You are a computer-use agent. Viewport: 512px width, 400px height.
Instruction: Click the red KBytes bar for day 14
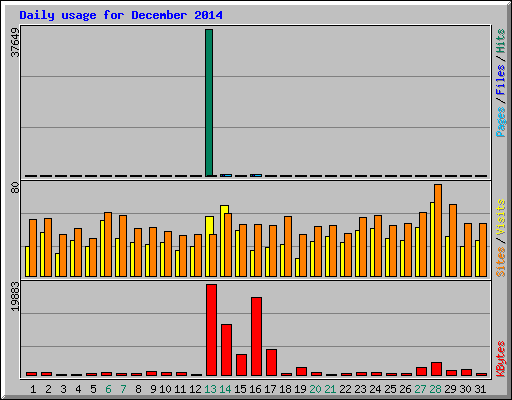(x=226, y=350)
